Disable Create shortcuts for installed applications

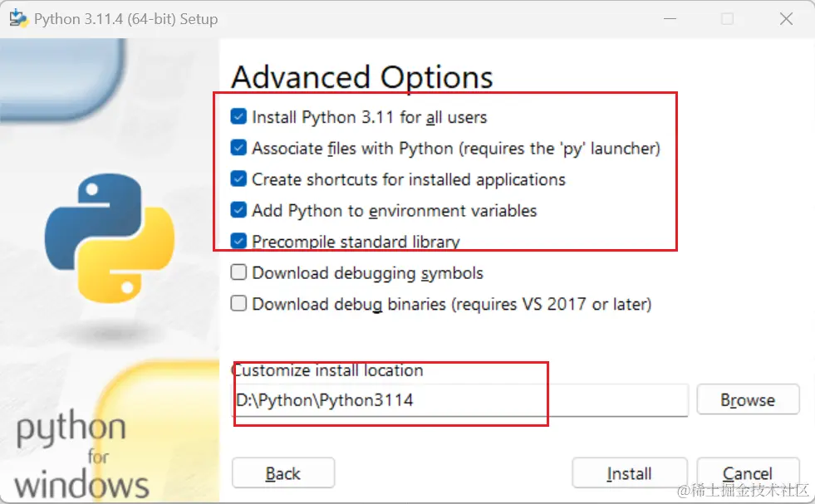pos(238,179)
